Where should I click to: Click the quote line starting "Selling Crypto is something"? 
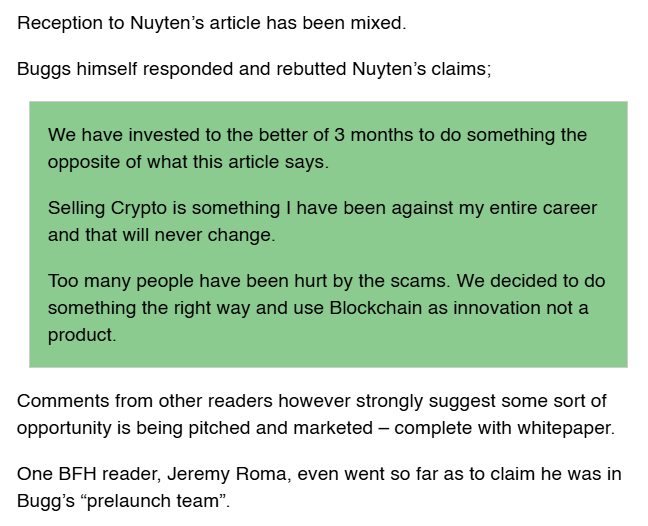pyautogui.click(x=322, y=207)
